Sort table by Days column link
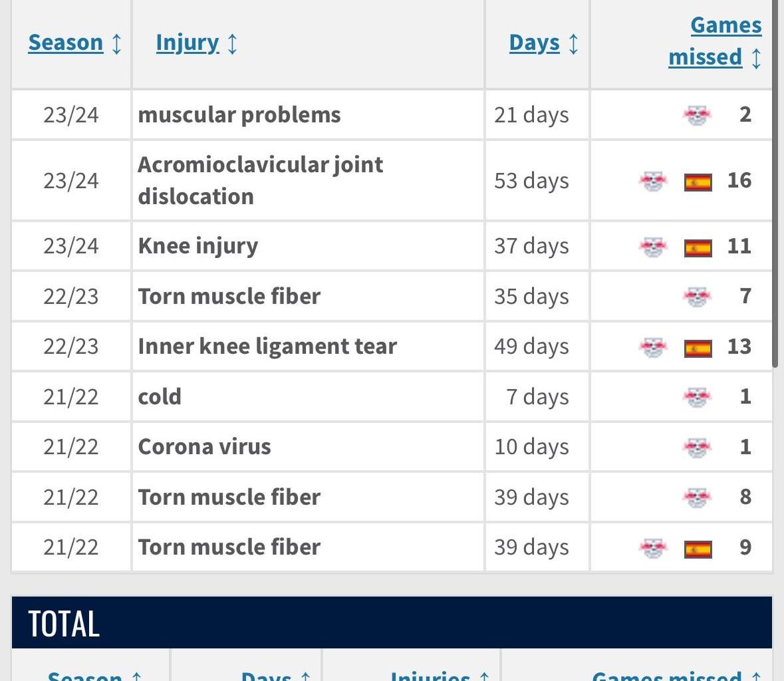Screen dimensions: 784x681 [534, 43]
